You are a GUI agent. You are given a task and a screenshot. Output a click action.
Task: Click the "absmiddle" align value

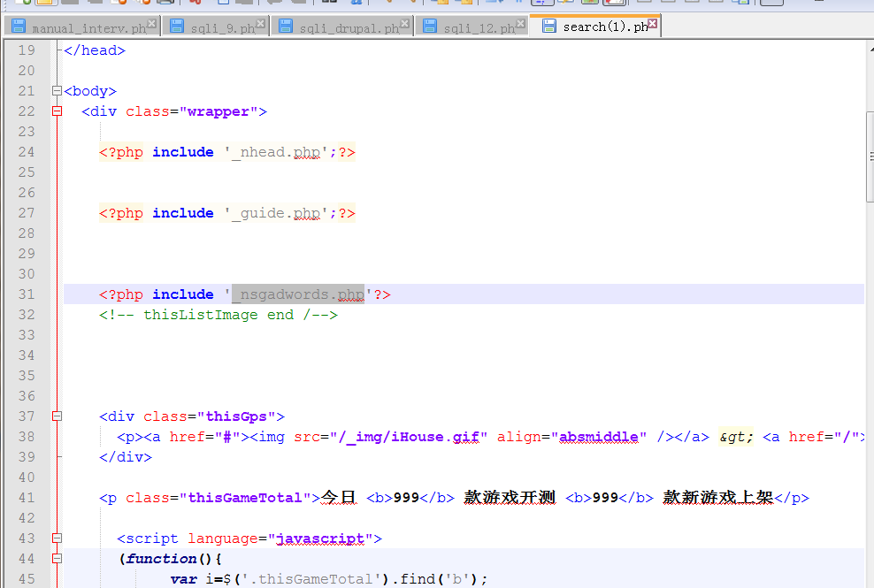(x=599, y=437)
